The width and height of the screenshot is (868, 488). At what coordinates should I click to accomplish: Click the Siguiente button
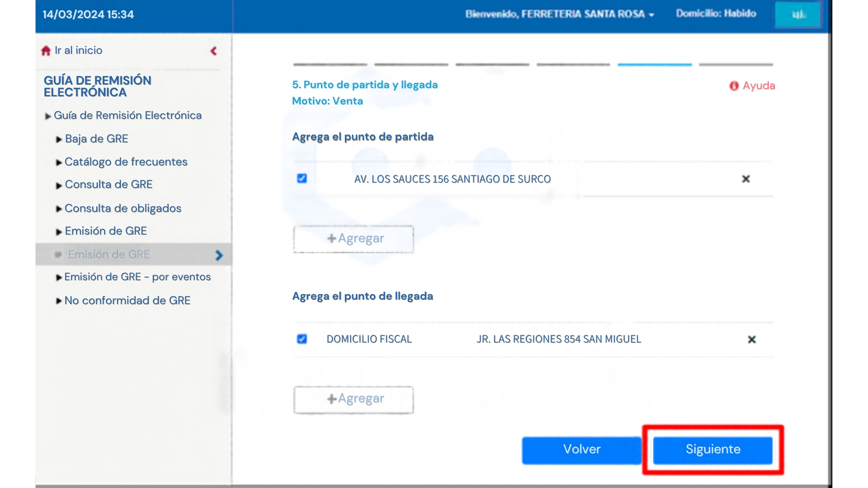[713, 450]
